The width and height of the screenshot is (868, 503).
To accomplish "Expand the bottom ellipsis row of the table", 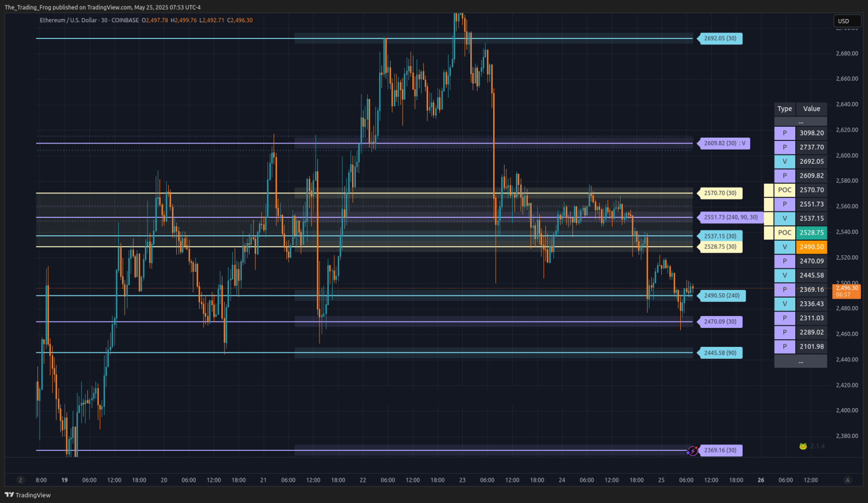I will pos(801,361).
